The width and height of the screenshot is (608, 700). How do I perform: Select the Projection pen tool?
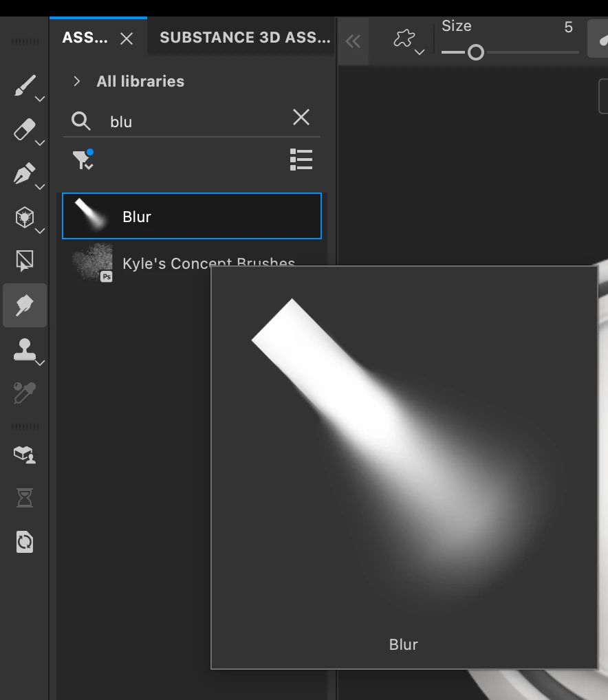tap(24, 173)
